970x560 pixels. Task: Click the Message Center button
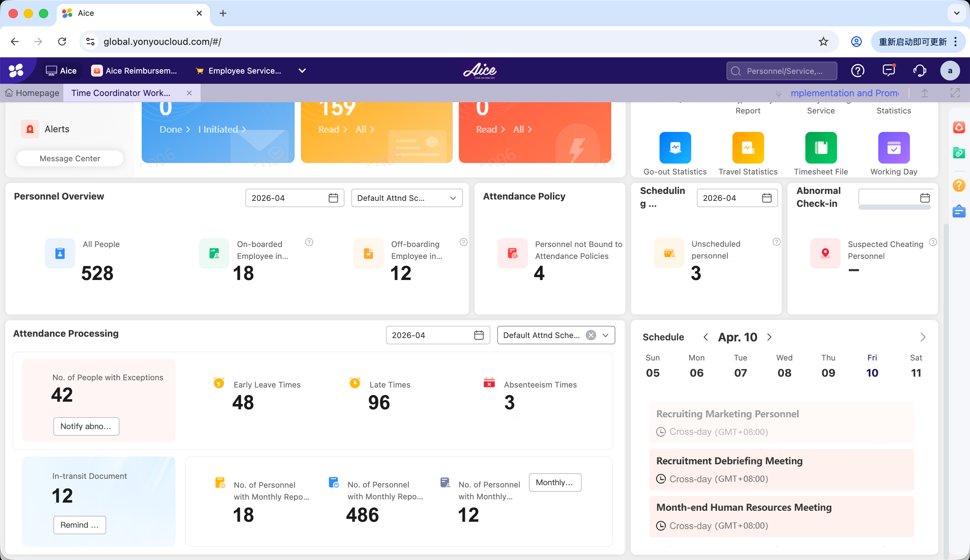pyautogui.click(x=70, y=158)
